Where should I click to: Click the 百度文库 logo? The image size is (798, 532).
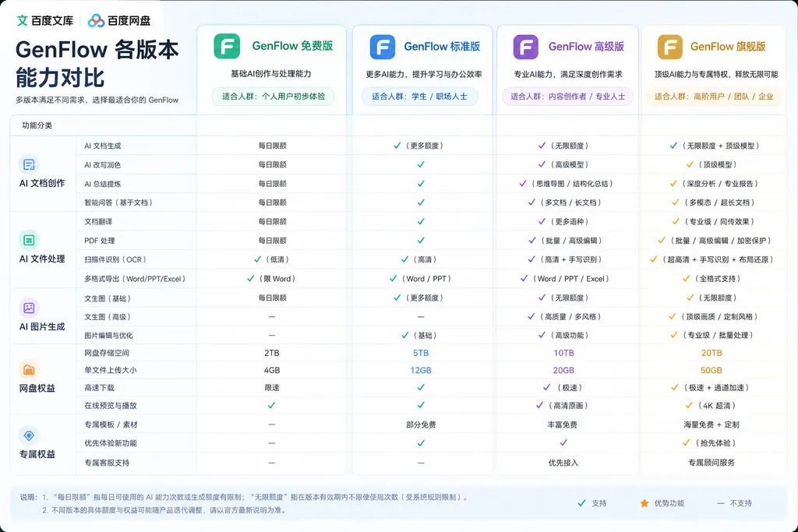[44, 20]
